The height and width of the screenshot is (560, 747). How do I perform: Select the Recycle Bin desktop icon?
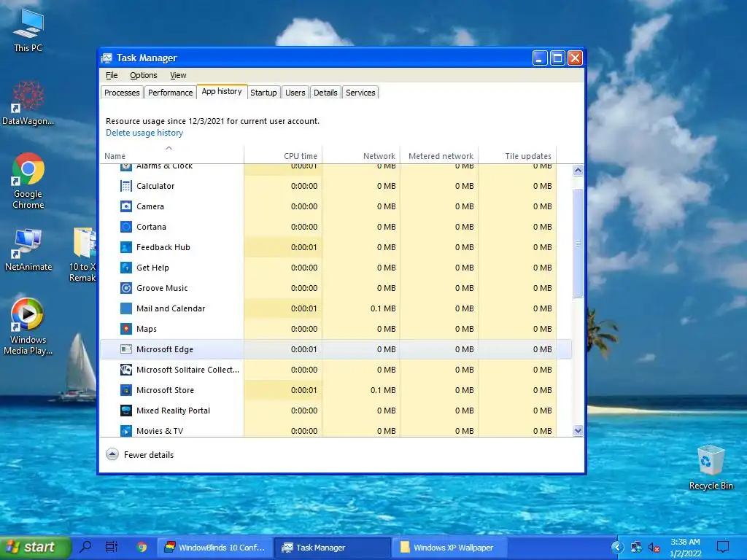point(711,467)
